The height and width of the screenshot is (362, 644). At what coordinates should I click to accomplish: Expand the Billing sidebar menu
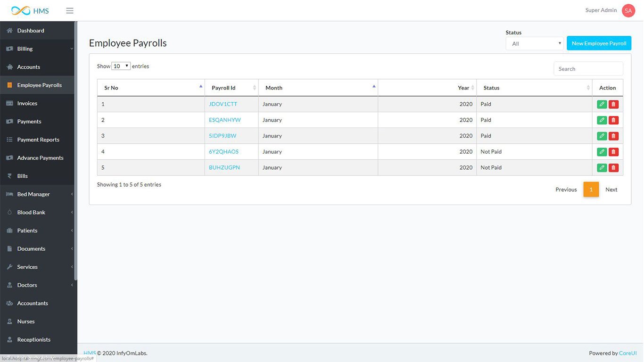[38, 49]
